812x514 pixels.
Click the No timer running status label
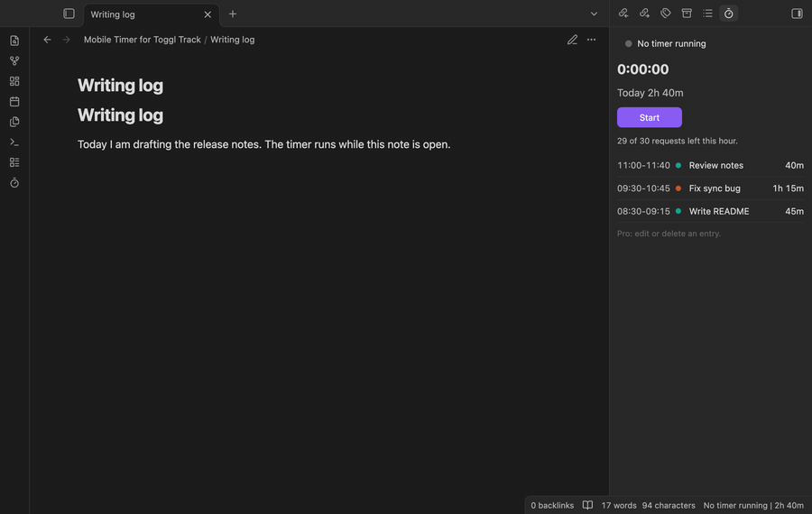coord(671,43)
